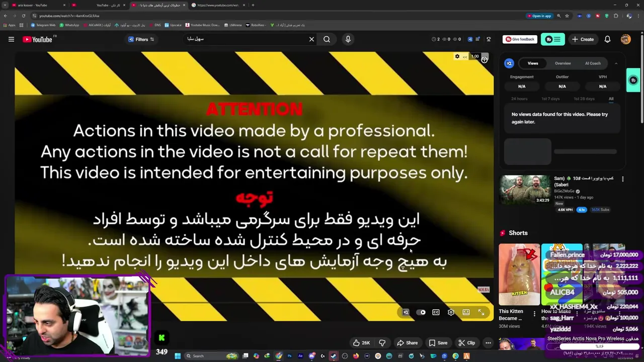Click Open in app button in address bar
644x362 pixels.
coord(539,16)
